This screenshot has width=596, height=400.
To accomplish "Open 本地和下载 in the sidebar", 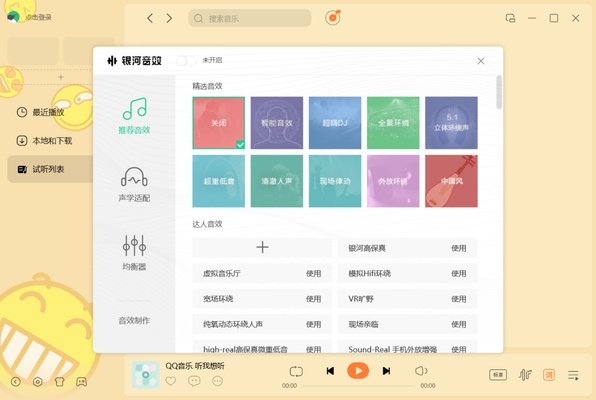I will click(x=44, y=141).
